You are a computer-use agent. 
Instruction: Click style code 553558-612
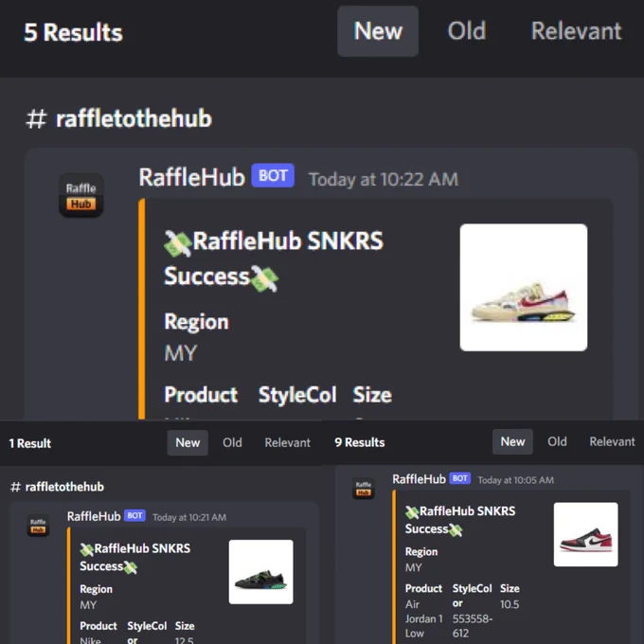(473, 626)
